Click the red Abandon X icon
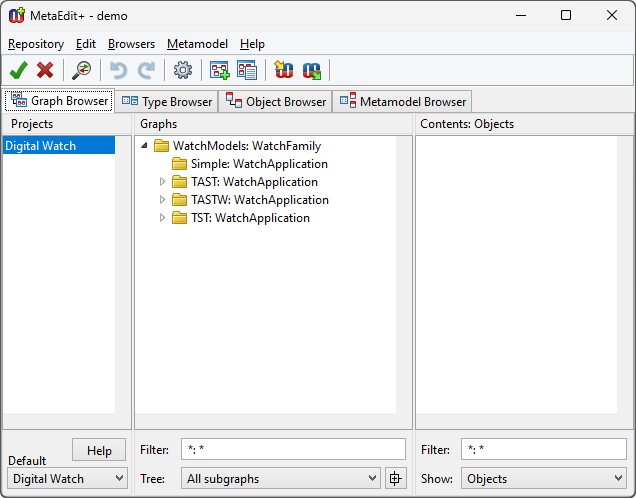The height and width of the screenshot is (498, 636). [45, 70]
